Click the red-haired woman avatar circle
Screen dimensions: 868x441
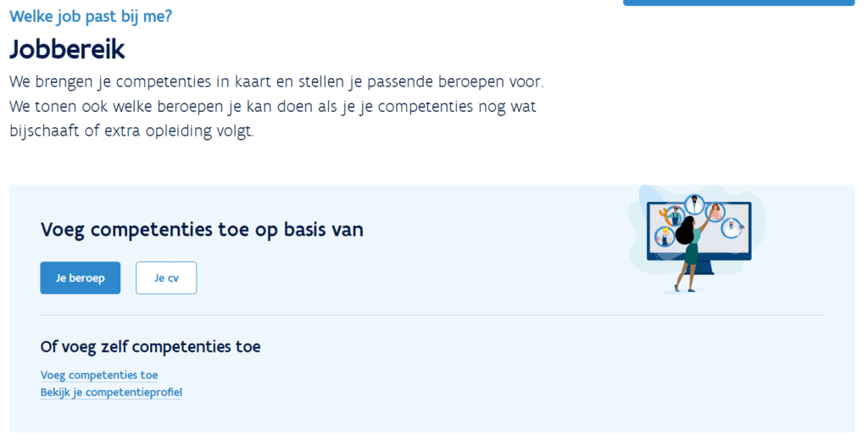pyautogui.click(x=715, y=212)
